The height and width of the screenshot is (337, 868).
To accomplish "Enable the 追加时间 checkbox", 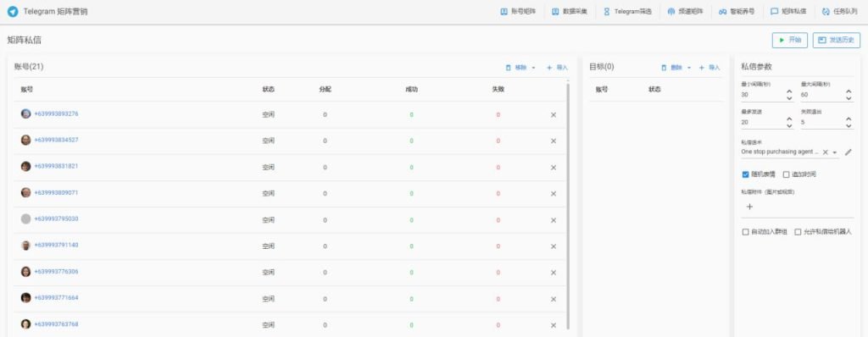I will [x=786, y=174].
